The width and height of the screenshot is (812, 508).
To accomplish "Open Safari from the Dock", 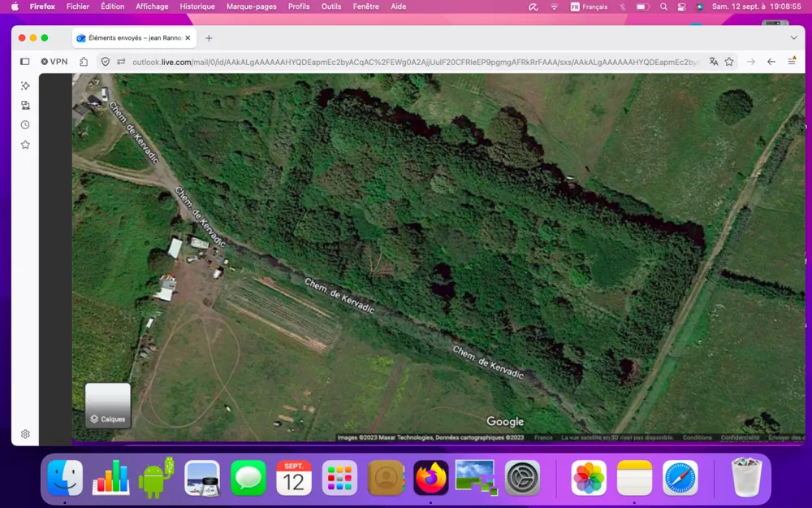I will [680, 477].
